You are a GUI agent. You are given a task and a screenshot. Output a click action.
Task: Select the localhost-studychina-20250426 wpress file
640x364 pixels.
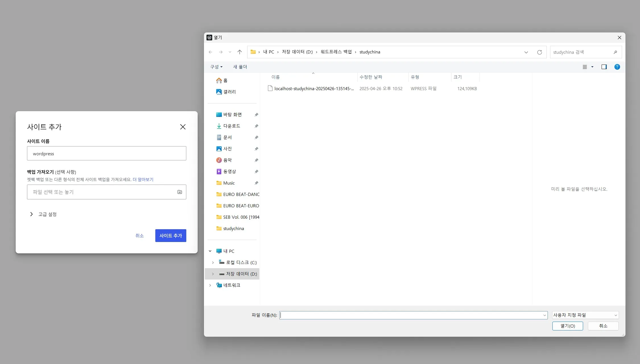[373, 88]
